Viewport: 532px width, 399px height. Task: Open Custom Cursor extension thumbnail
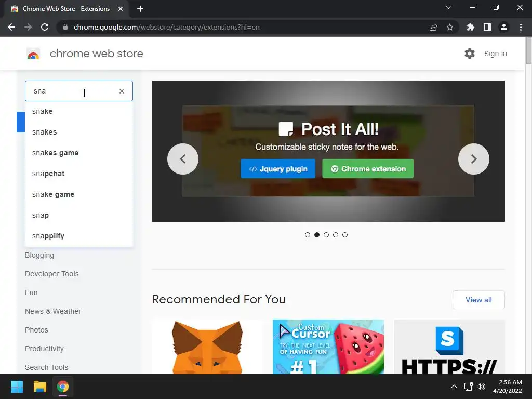pos(328,347)
